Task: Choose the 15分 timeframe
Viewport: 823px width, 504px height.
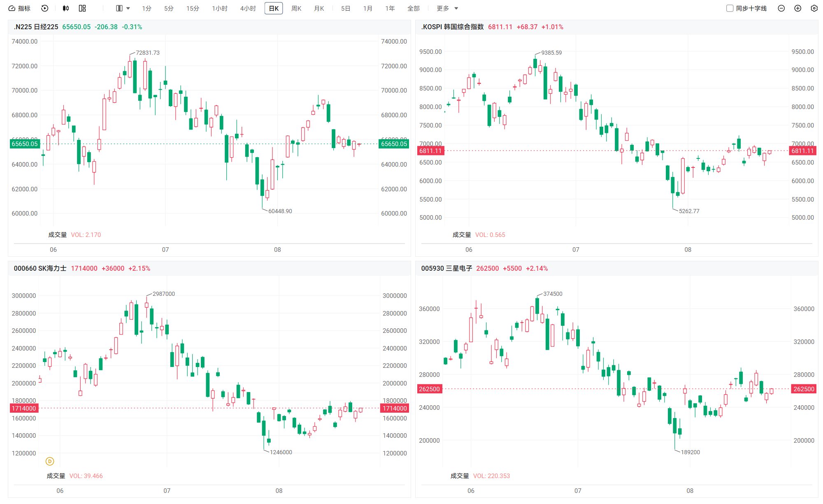Action: (193, 8)
